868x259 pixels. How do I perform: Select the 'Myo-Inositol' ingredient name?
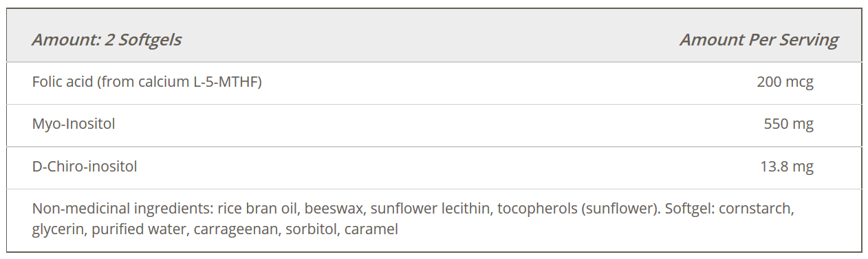pos(74,124)
